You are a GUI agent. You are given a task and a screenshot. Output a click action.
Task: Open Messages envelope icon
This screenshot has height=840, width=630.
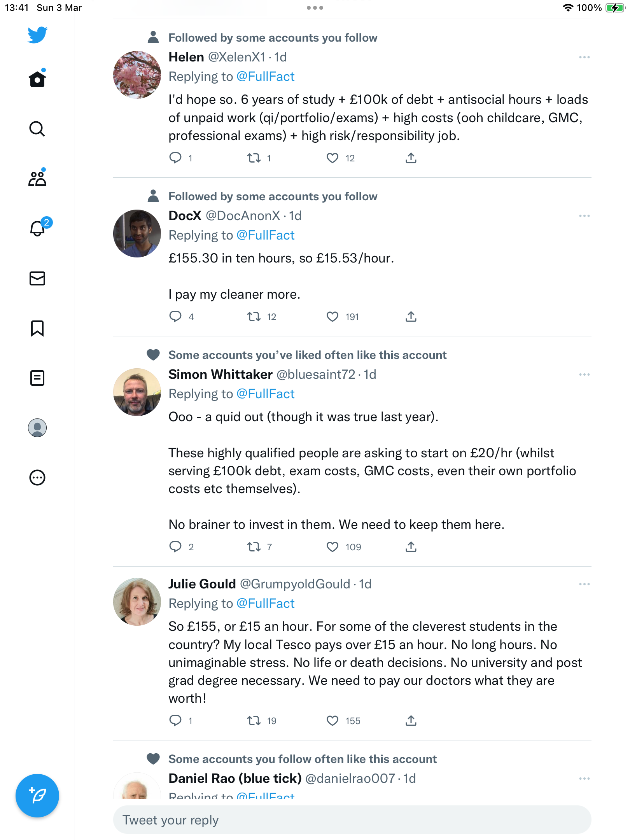tap(37, 278)
